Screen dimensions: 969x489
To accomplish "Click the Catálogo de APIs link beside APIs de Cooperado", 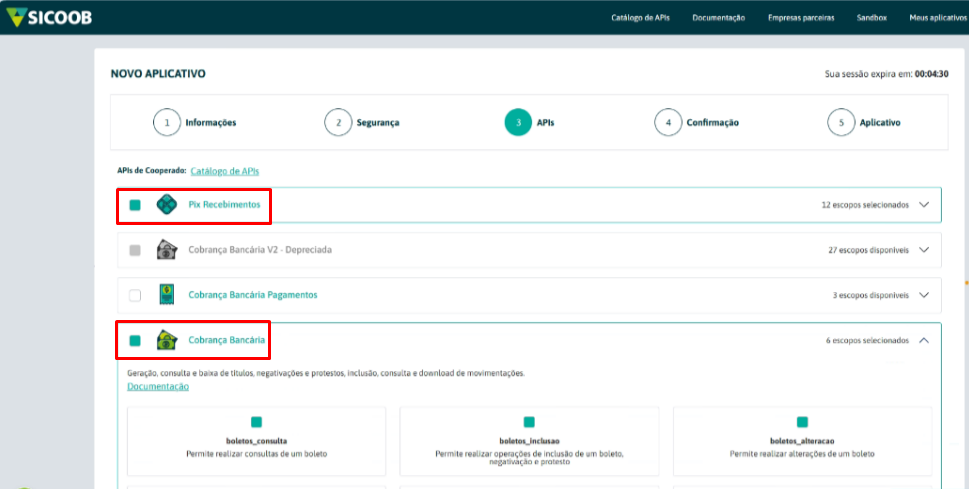I will click(x=225, y=171).
